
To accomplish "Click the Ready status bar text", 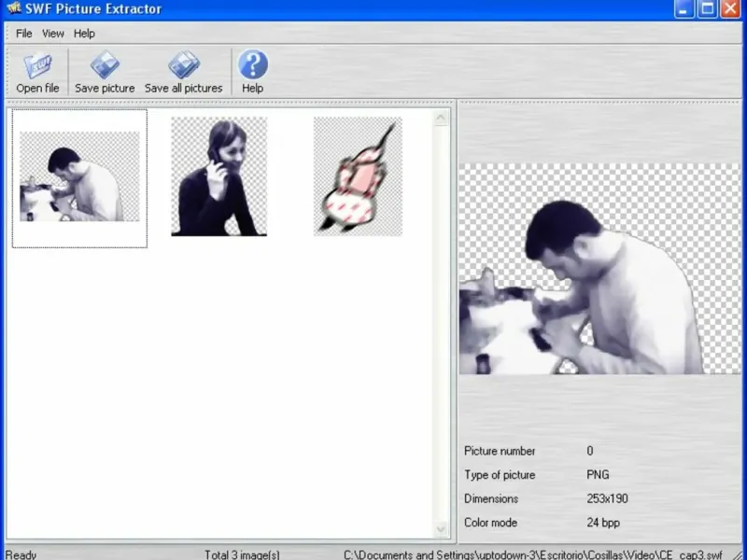I will click(21, 554).
